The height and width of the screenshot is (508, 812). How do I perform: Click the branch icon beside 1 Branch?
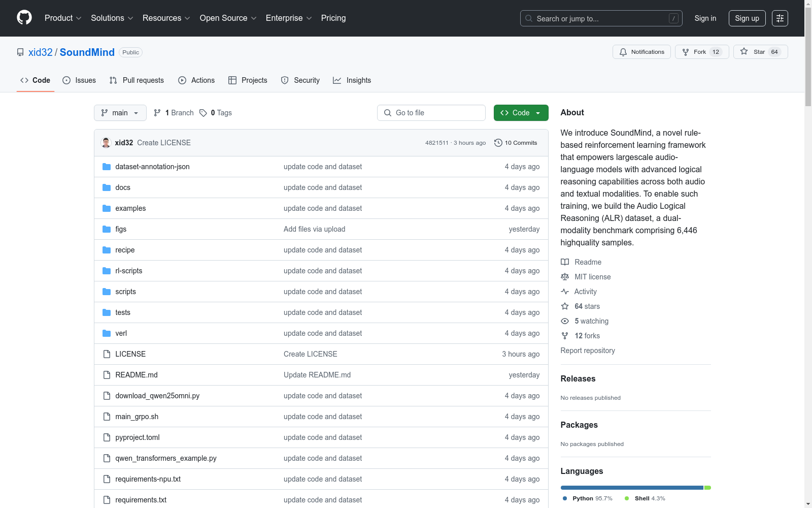(157, 113)
